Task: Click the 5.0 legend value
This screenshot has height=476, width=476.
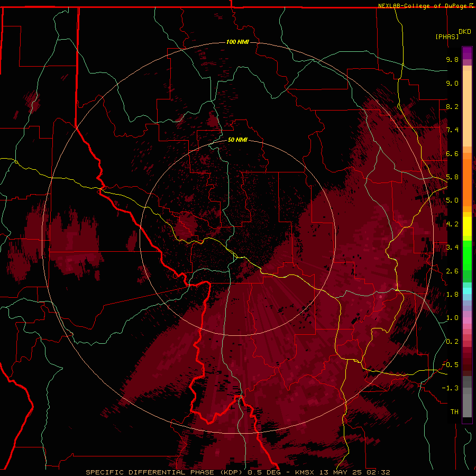Action: pyautogui.click(x=452, y=200)
